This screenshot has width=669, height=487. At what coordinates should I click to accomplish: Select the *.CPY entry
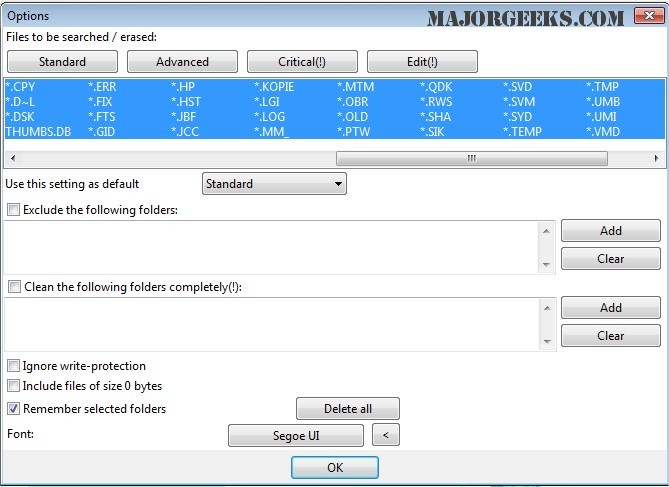point(20,87)
